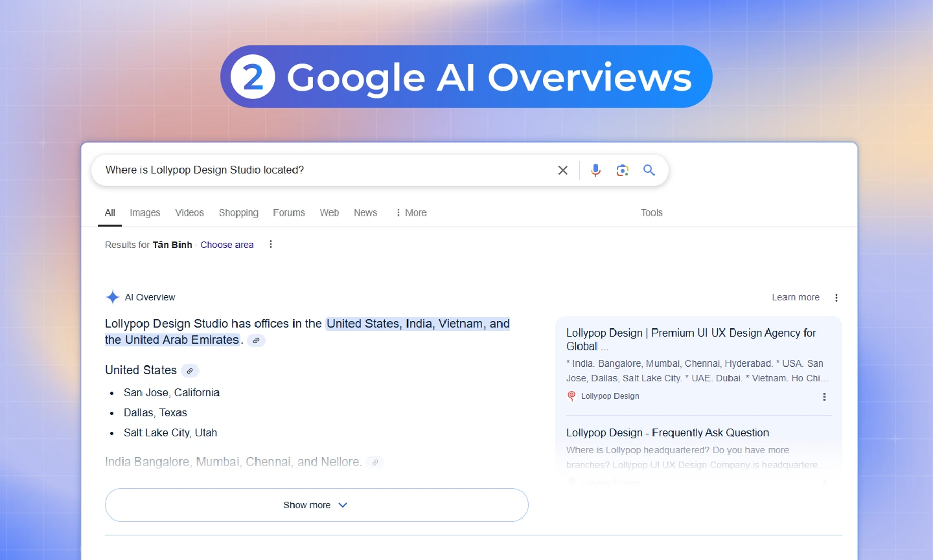
Task: Clear the search query with the X icon
Action: (x=562, y=170)
